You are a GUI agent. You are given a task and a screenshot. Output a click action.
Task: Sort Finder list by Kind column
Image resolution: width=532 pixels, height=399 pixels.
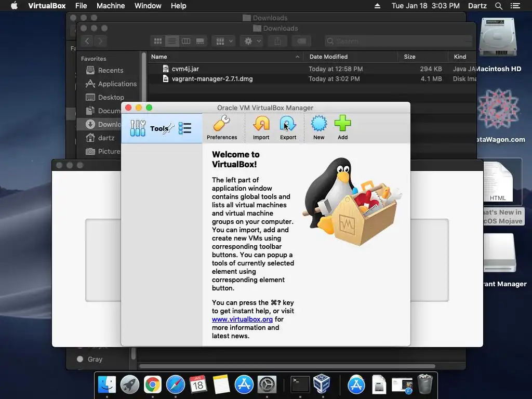point(462,57)
